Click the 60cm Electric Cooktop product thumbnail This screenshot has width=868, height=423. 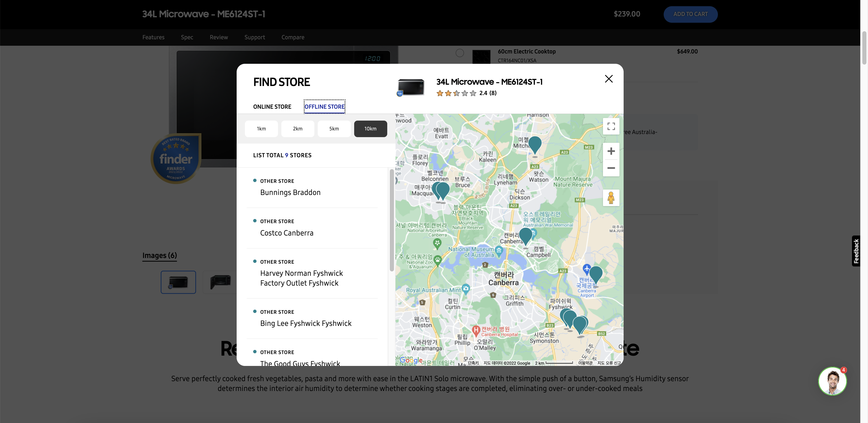[x=481, y=56]
